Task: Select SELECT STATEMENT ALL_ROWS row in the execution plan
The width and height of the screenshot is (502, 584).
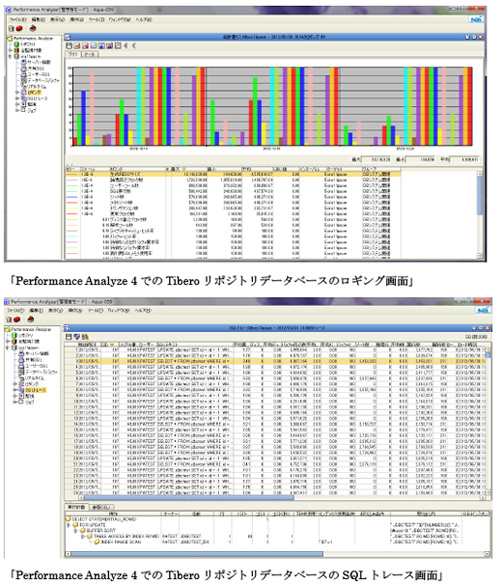Action: click(x=101, y=519)
